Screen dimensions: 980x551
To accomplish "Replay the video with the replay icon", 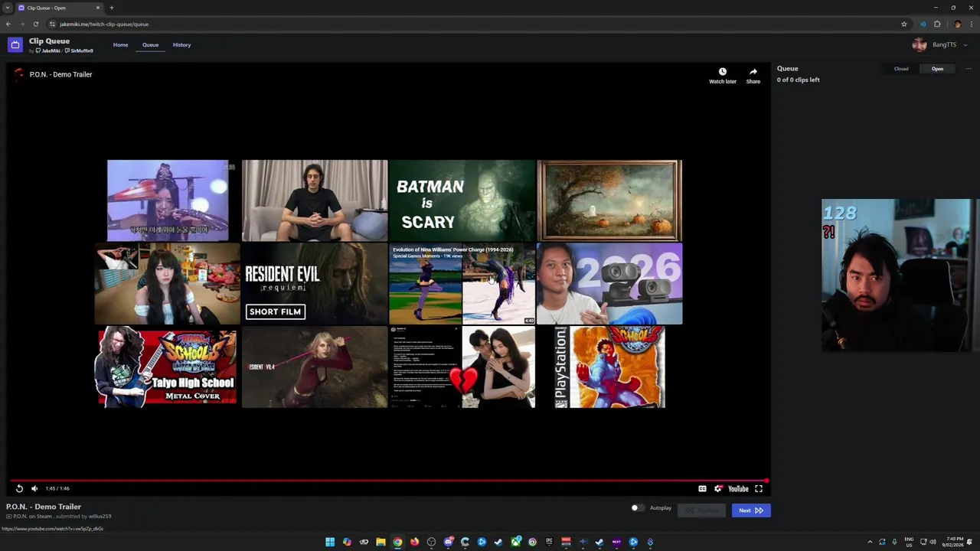I will point(19,488).
